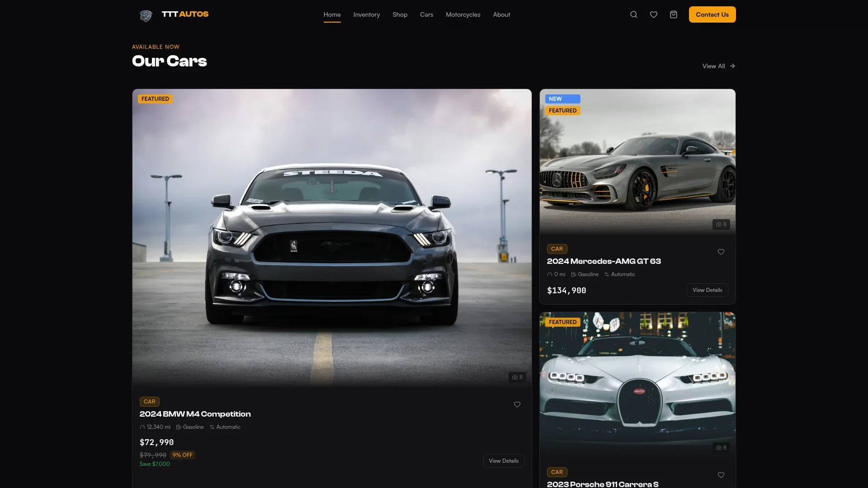Favorite the 2024 Mercedes-AMG GT 63
This screenshot has height=488, width=868.
(721, 252)
